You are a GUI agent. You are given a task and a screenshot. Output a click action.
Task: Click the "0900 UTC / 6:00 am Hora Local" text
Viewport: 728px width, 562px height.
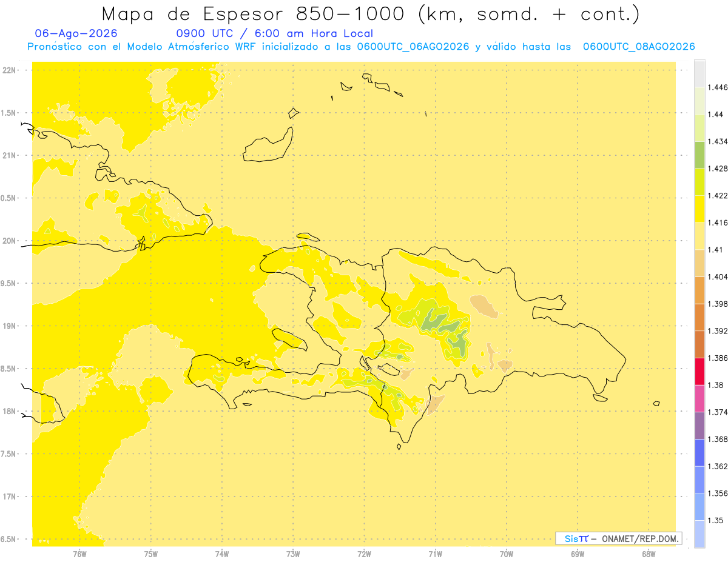[274, 34]
